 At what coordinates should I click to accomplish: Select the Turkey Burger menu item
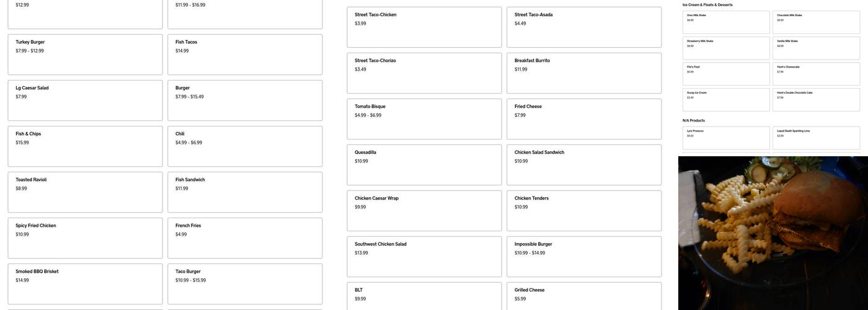coord(85,55)
